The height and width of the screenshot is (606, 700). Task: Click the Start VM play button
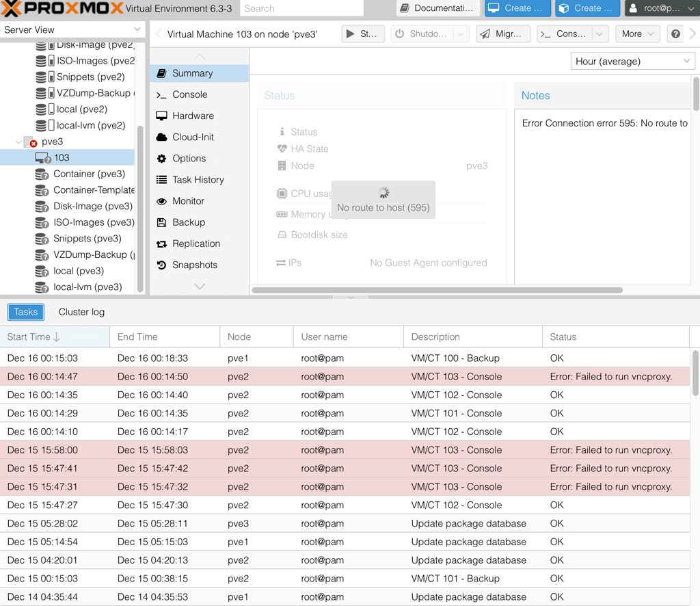click(x=363, y=34)
